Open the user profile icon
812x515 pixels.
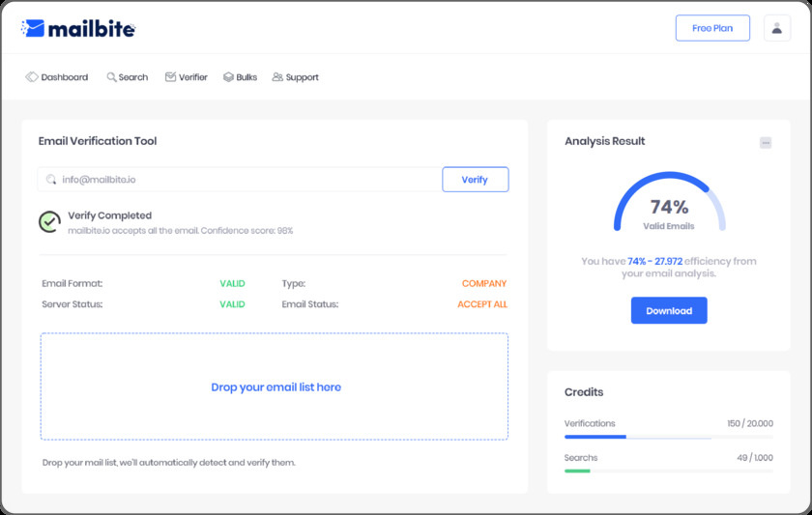(777, 28)
